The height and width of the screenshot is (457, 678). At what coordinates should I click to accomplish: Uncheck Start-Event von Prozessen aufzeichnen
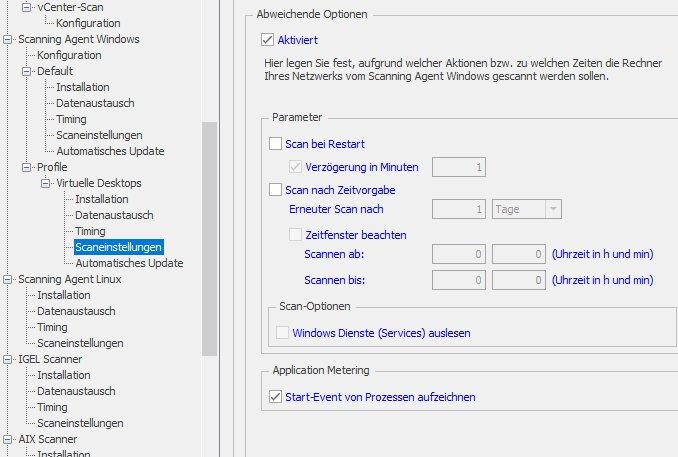pyautogui.click(x=275, y=396)
